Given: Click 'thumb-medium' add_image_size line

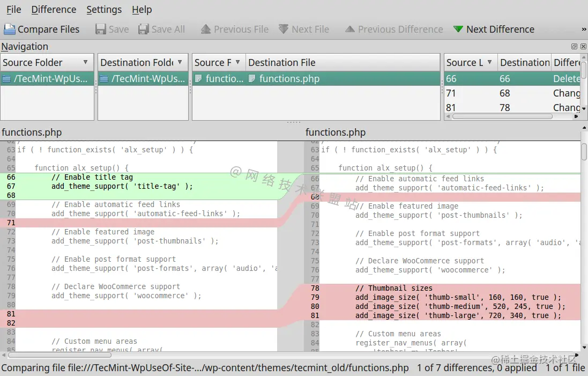Looking at the screenshot, I should (460, 306).
